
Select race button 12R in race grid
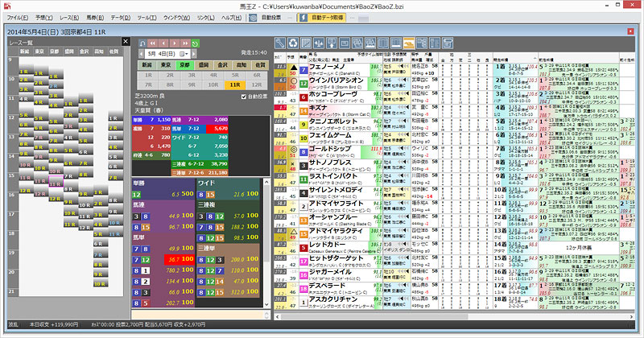[257, 85]
